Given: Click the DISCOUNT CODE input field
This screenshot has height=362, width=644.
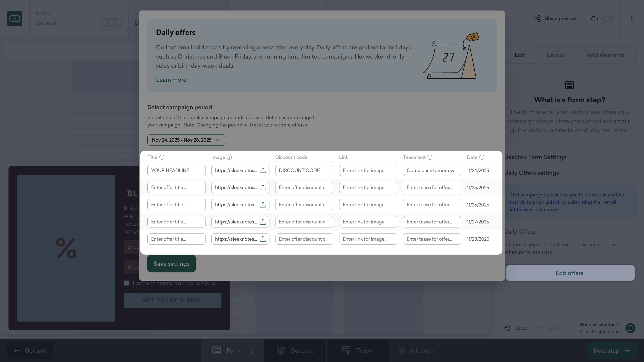Looking at the screenshot, I should 304,170.
